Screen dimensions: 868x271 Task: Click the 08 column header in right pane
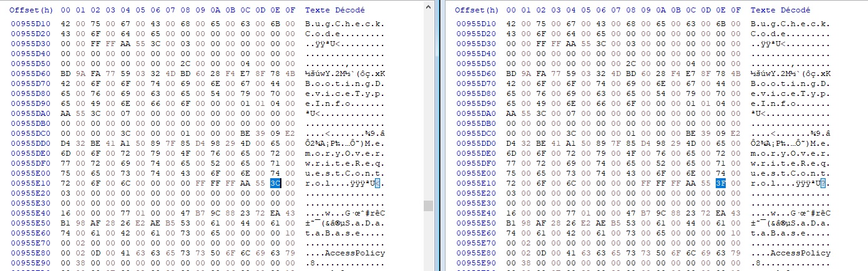[631, 10]
